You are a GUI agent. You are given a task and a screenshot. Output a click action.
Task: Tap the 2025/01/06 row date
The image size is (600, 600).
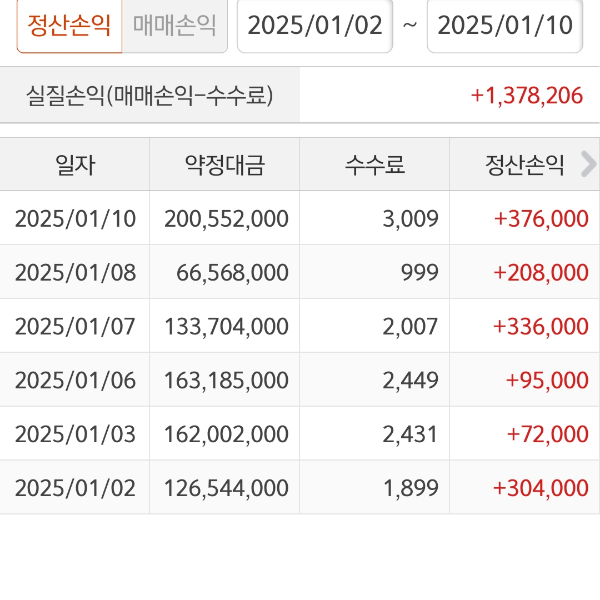[x=75, y=380]
